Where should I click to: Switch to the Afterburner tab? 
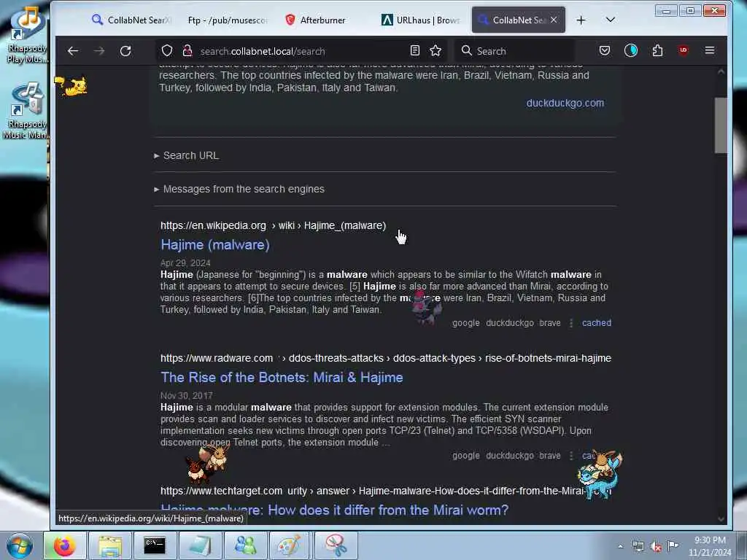tap(323, 20)
